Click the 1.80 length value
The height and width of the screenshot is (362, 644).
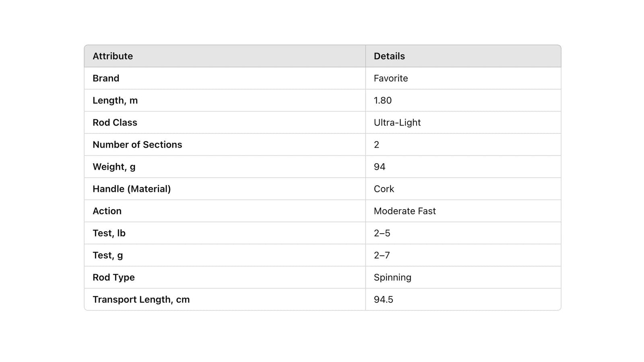(383, 100)
